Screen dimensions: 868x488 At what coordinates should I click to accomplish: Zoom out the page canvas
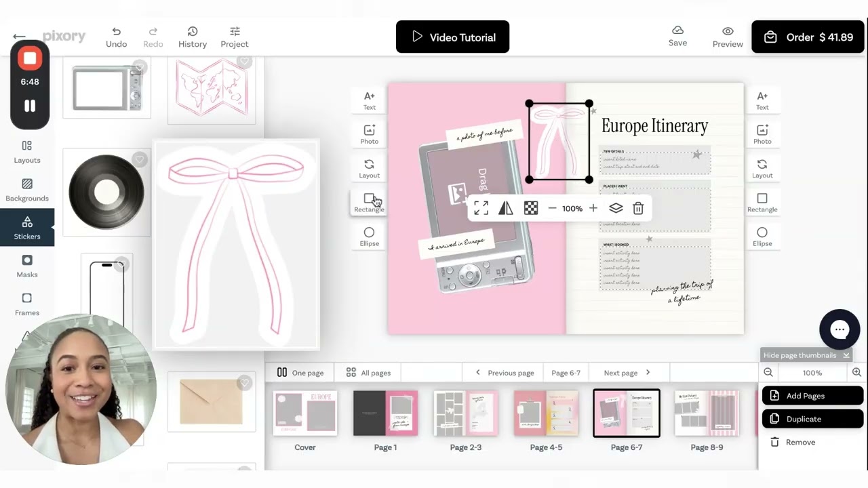(768, 372)
